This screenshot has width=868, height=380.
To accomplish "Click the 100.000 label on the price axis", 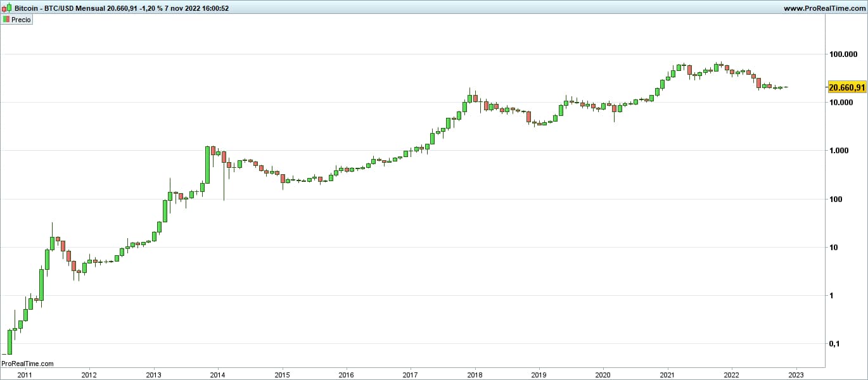I will [847, 54].
